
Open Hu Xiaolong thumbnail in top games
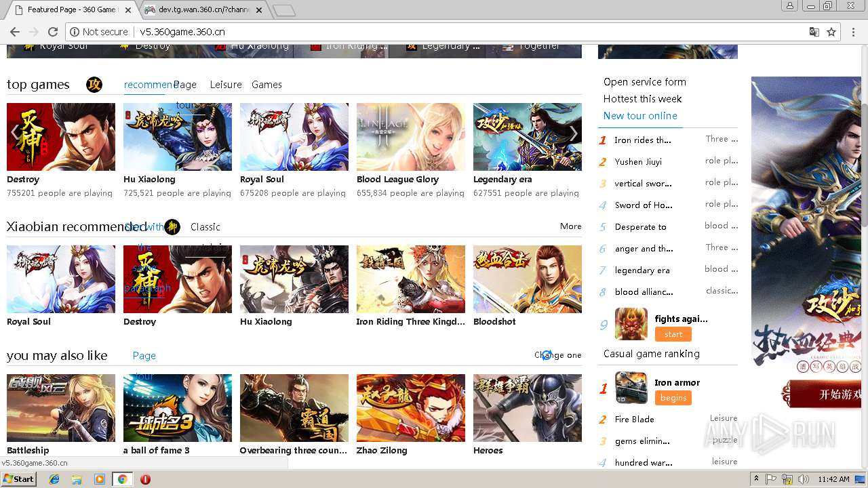click(178, 137)
